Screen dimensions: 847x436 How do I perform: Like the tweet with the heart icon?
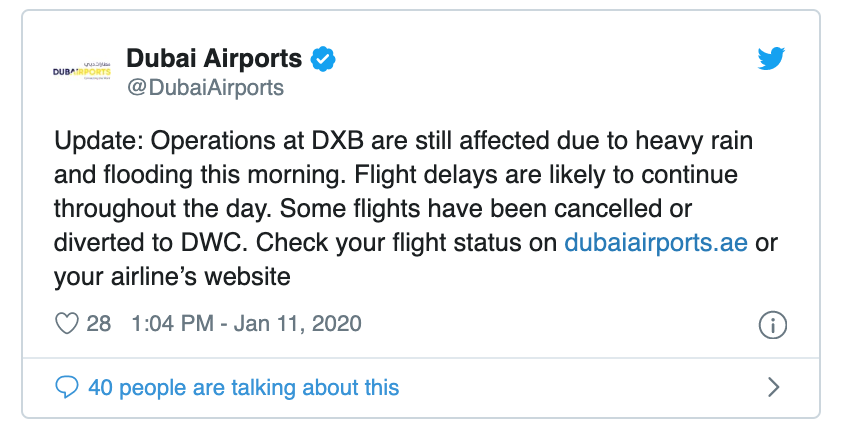coord(67,324)
